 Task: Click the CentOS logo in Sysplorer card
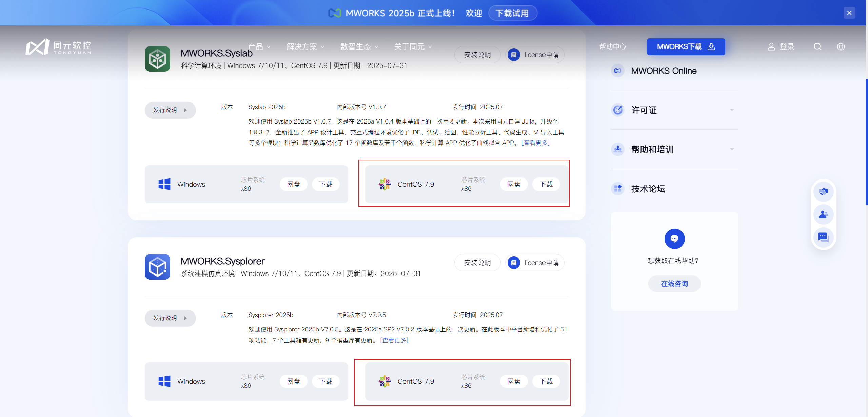[x=385, y=381]
